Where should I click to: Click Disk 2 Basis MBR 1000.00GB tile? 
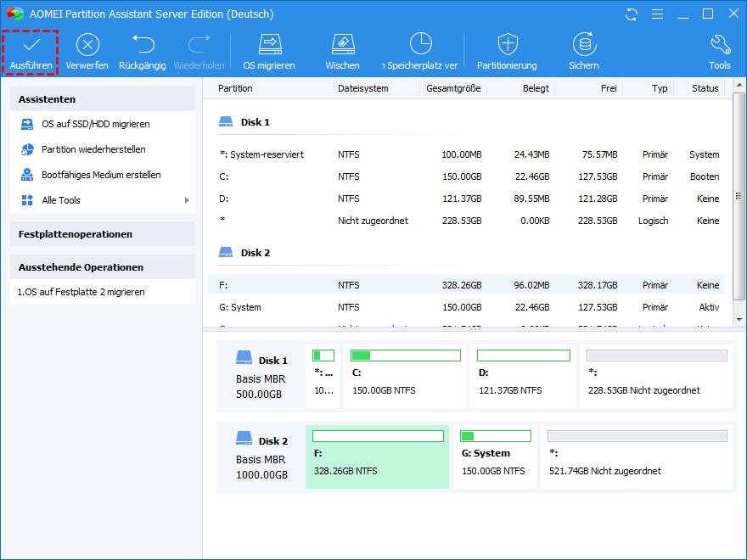pos(261,456)
